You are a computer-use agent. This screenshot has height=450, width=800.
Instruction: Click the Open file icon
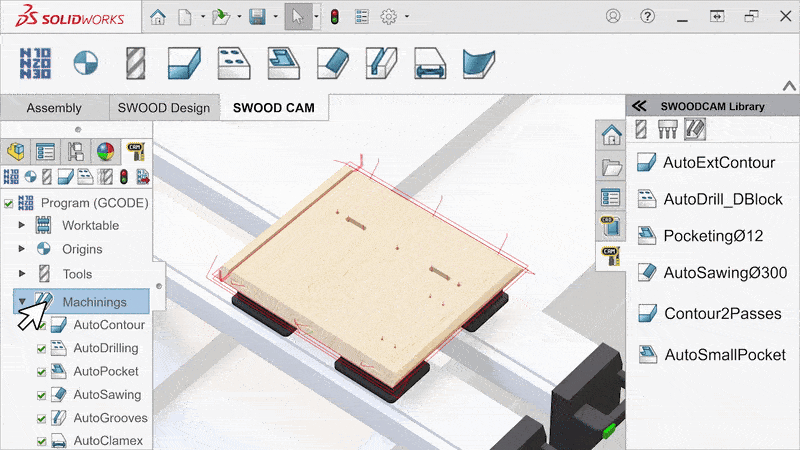(x=221, y=17)
